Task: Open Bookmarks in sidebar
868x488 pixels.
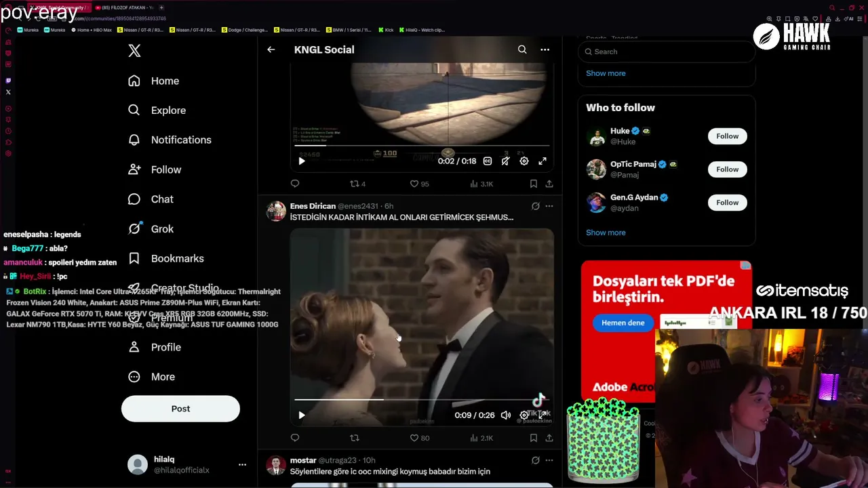Action: 165,258
